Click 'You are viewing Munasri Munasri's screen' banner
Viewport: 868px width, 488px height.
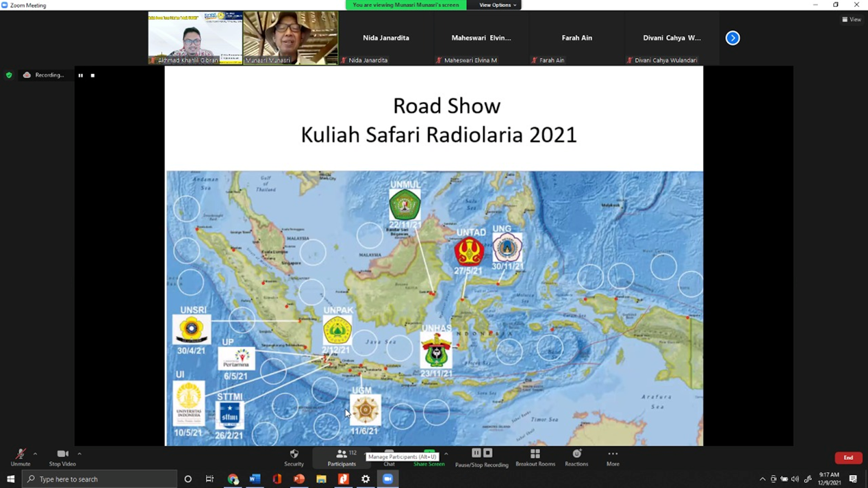[406, 5]
